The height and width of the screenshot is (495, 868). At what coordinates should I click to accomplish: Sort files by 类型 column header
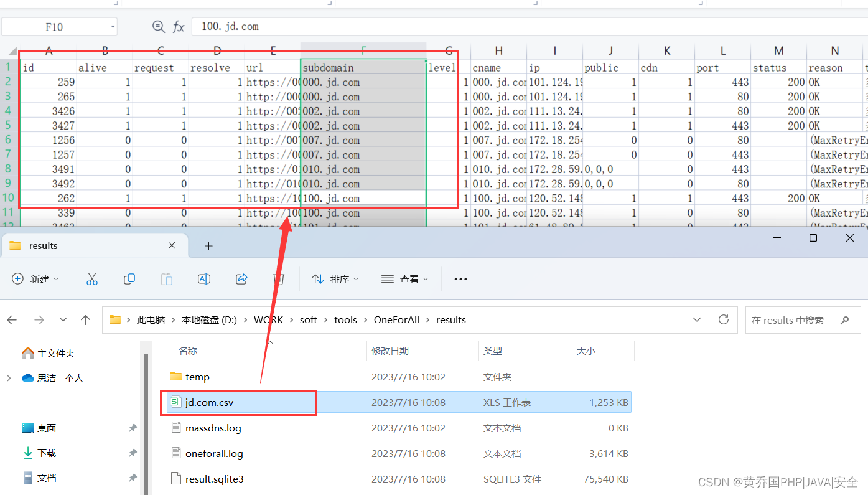(493, 351)
